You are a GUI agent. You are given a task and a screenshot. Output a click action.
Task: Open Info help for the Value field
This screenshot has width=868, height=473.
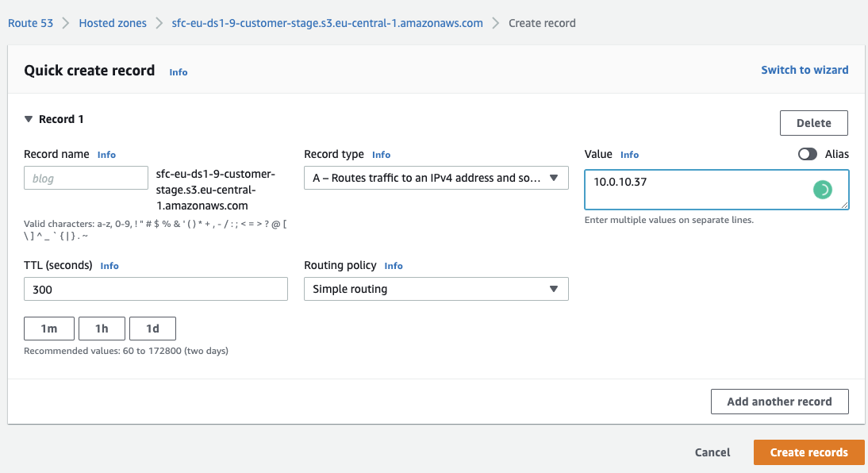tap(629, 154)
